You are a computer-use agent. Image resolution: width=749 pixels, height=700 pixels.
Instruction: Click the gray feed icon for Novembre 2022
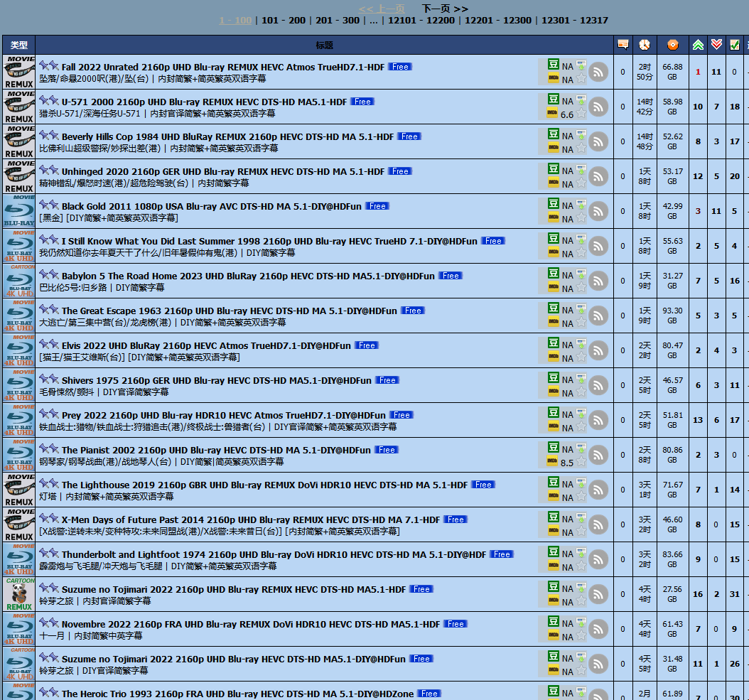(x=598, y=629)
